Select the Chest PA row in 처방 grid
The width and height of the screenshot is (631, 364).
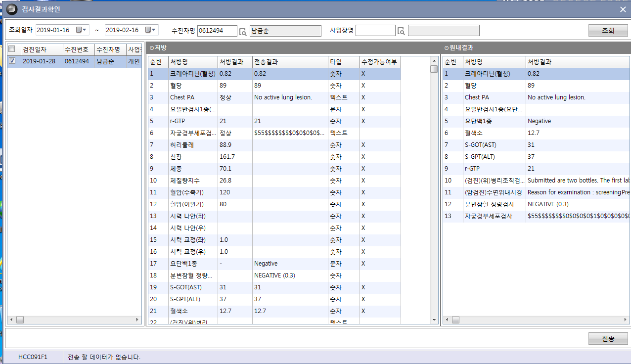[x=274, y=97]
